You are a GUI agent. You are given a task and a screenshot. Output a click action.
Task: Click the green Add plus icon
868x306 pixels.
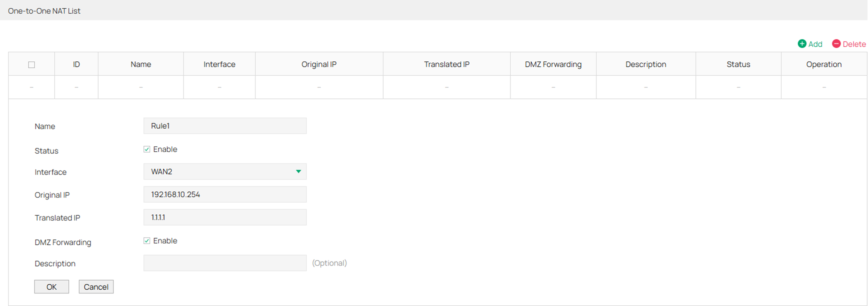pyautogui.click(x=802, y=44)
